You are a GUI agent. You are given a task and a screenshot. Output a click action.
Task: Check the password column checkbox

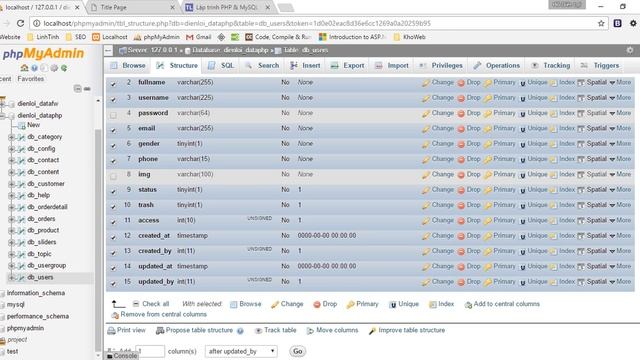pos(113,115)
